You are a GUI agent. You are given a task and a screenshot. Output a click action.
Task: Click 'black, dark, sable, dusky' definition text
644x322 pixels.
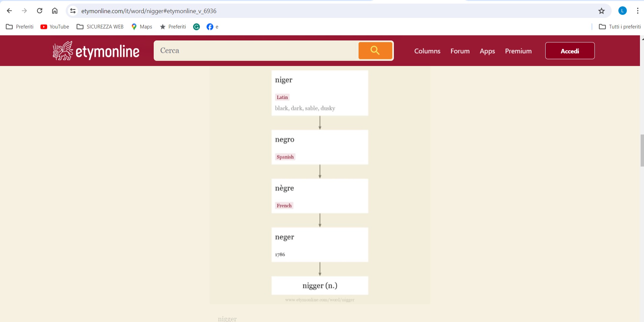[x=305, y=108]
